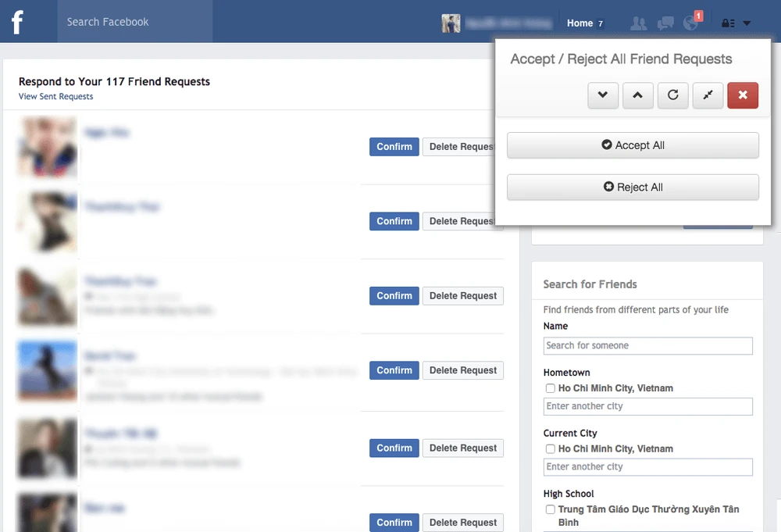Click the Search for someone name field

(x=647, y=345)
